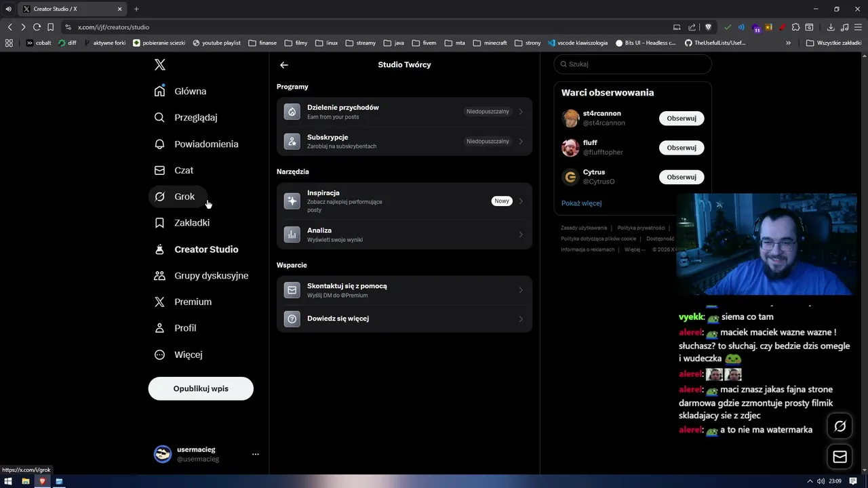Go back with the Studio Twórcy arrow
868x488 pixels.
tap(284, 65)
